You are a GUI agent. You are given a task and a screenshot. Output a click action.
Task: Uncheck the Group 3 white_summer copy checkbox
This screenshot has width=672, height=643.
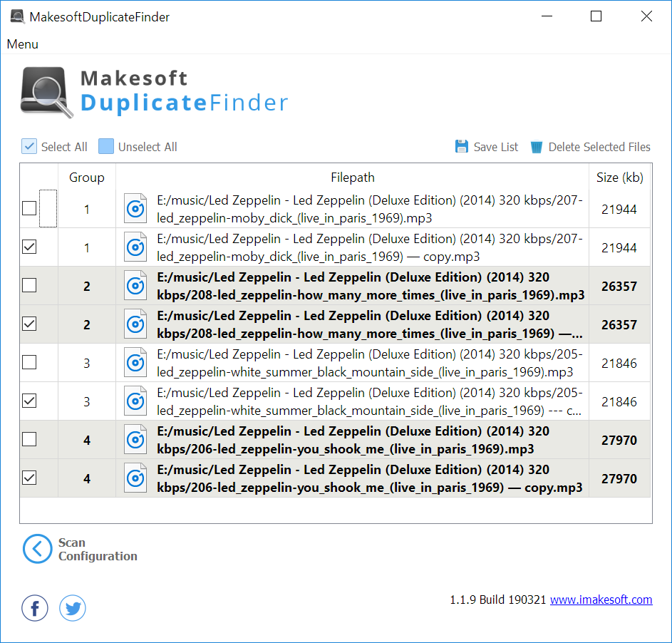pyautogui.click(x=29, y=401)
